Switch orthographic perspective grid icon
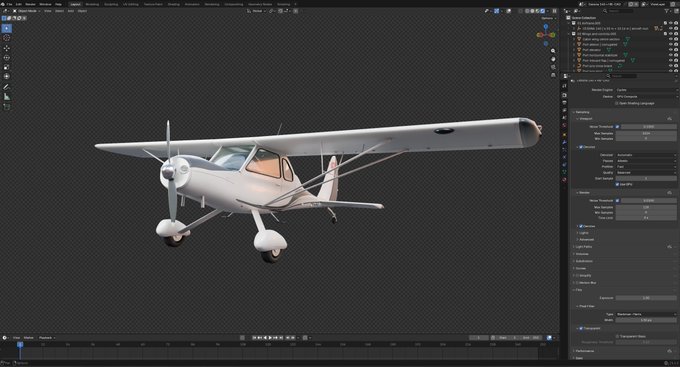The width and height of the screenshot is (680, 367). 553,75
